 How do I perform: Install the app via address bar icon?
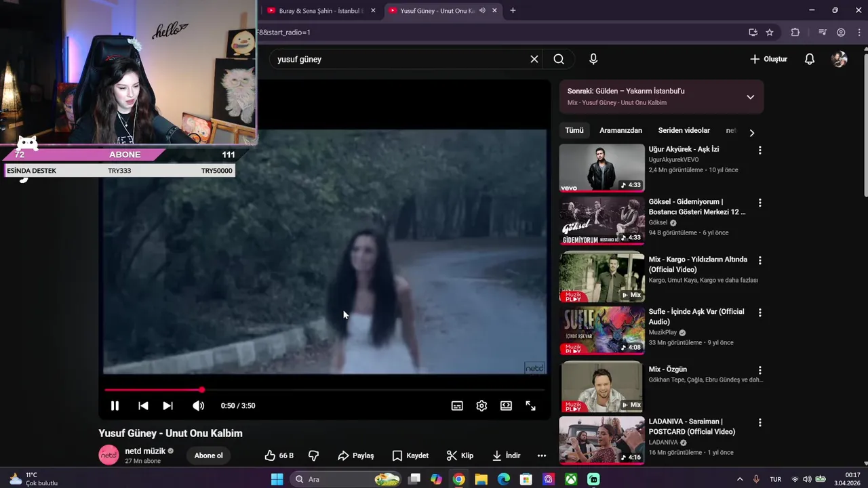753,32
